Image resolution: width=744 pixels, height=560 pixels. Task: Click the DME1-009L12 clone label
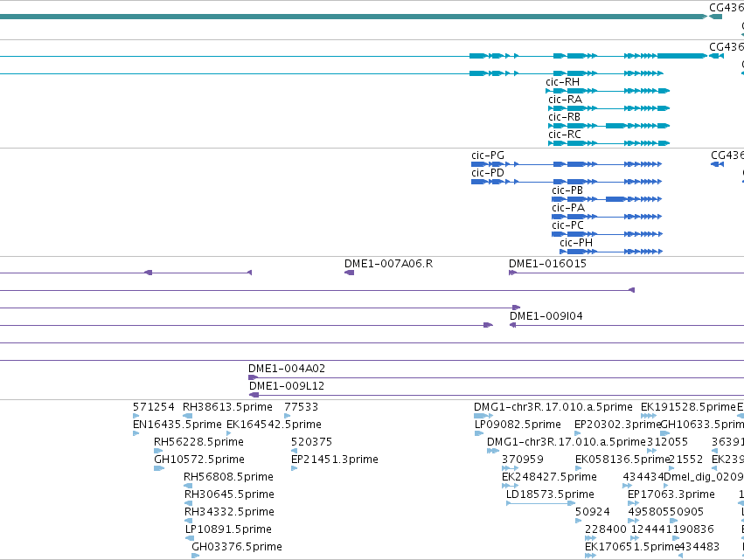(x=287, y=386)
